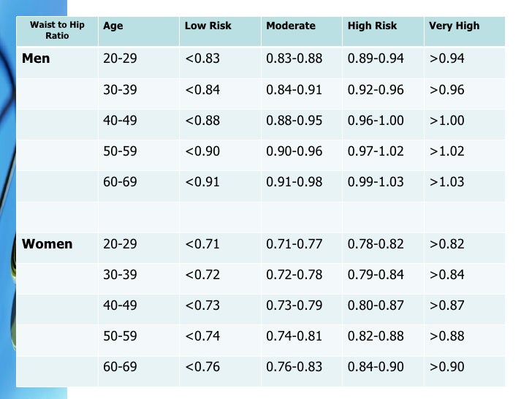Click the Women 60-69 age cell
This screenshot has height=399, width=532.
(x=120, y=367)
